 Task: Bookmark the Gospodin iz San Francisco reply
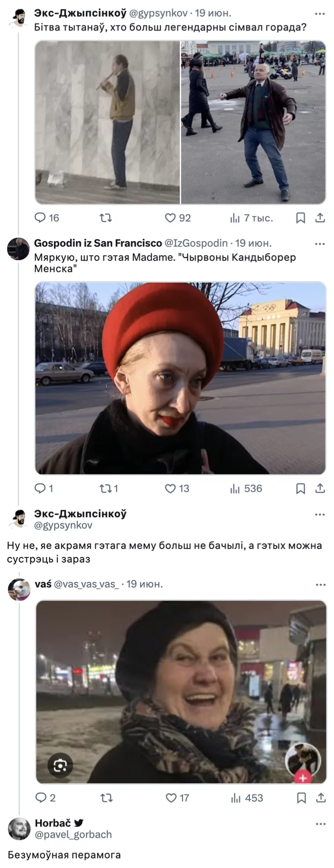(x=301, y=489)
